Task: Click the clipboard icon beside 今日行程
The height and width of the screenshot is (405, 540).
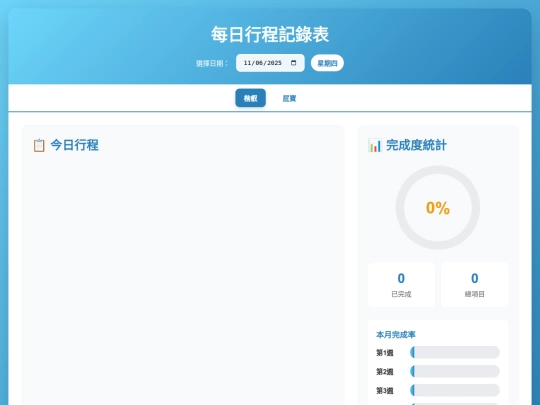Action: 39,145
